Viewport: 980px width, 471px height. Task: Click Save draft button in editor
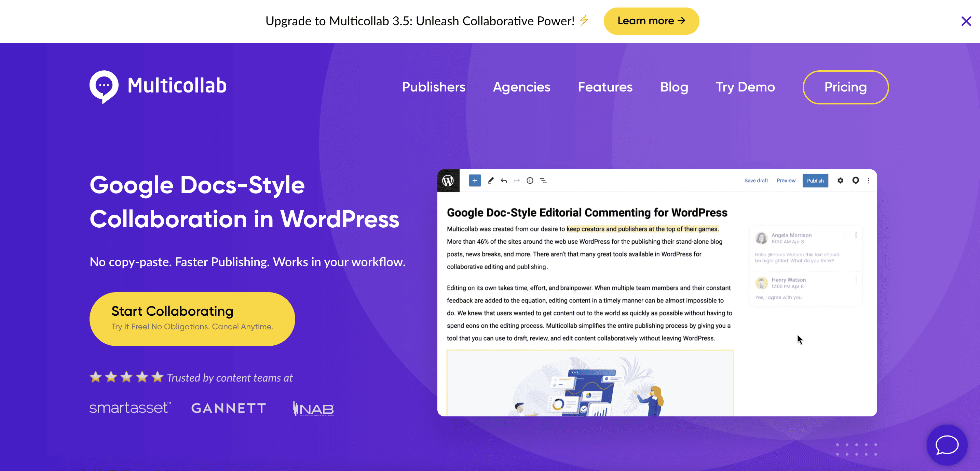tap(756, 181)
